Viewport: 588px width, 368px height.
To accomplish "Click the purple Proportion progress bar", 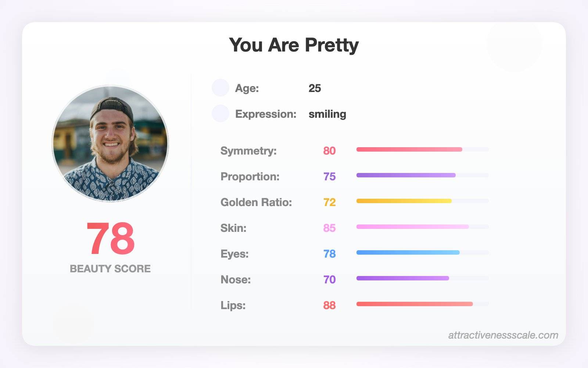I will tap(423, 175).
